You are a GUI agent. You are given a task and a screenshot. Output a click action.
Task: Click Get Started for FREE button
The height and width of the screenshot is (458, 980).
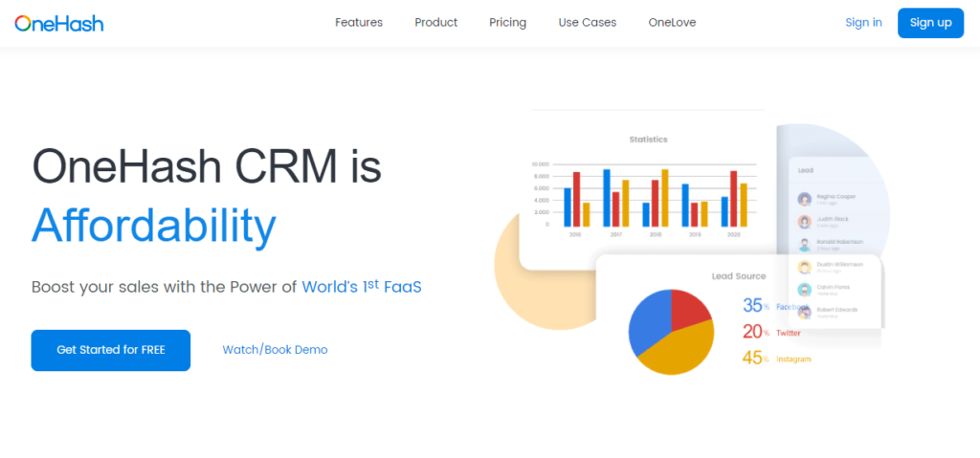(111, 350)
